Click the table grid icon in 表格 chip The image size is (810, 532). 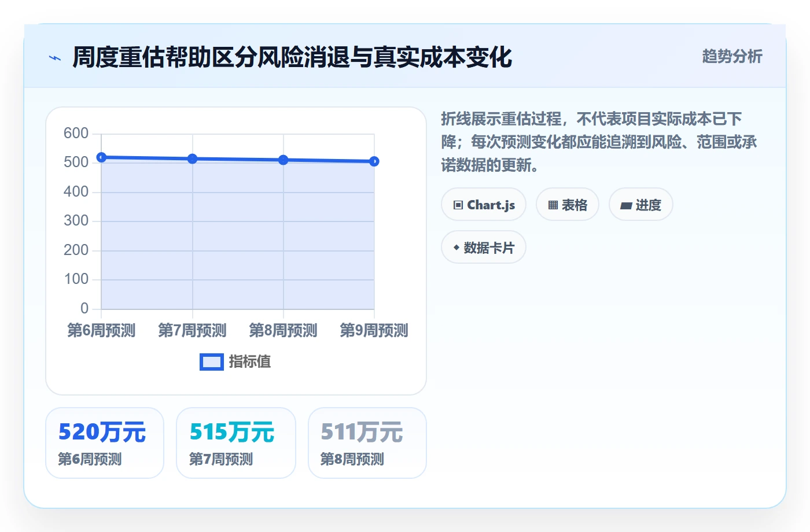pyautogui.click(x=553, y=205)
